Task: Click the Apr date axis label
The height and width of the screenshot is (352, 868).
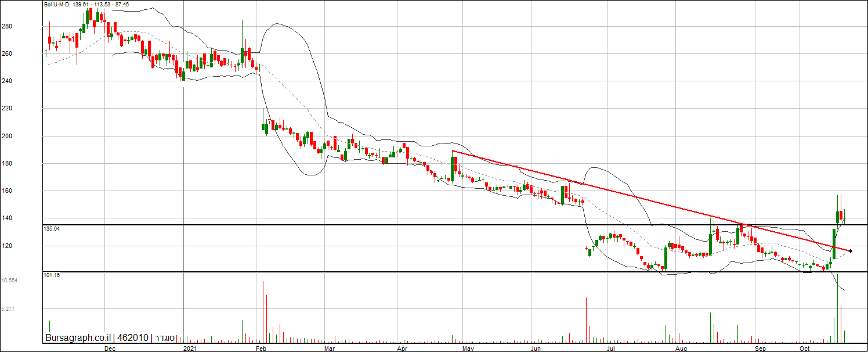Action: [x=402, y=349]
